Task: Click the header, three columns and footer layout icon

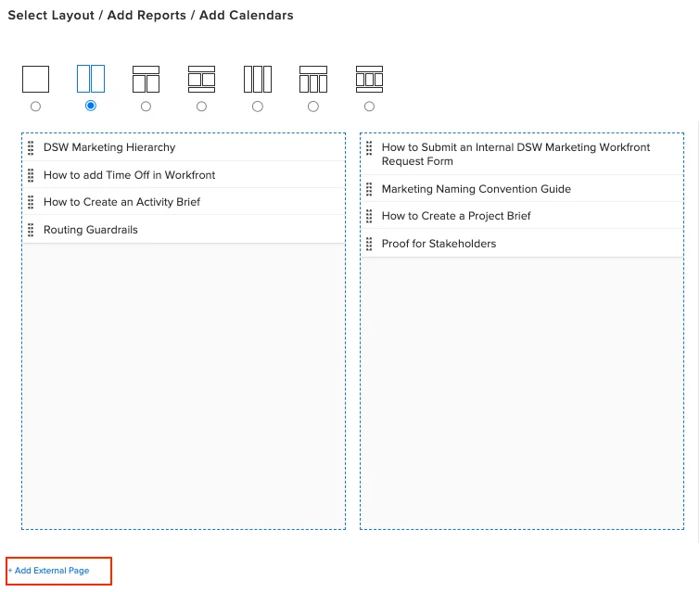Action: 369,79
